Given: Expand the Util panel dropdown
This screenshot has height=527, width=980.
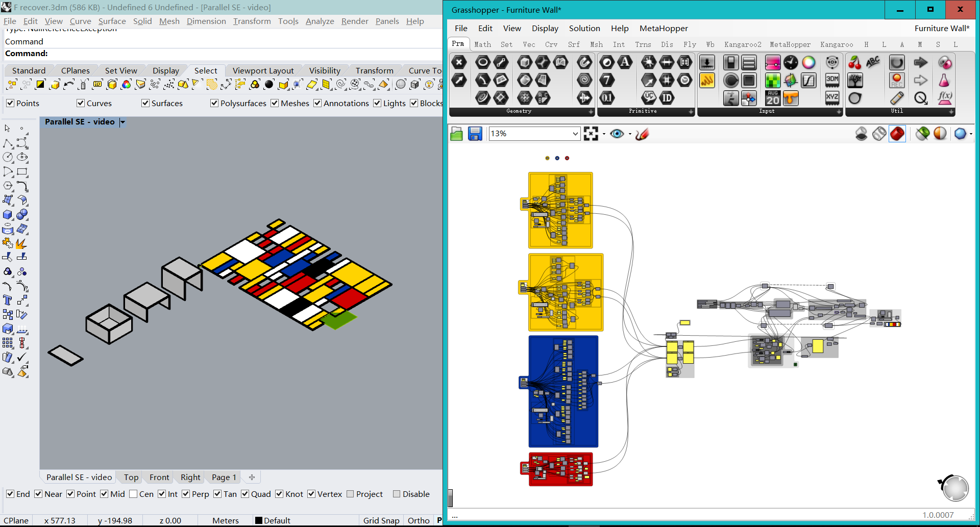Looking at the screenshot, I should tap(951, 111).
